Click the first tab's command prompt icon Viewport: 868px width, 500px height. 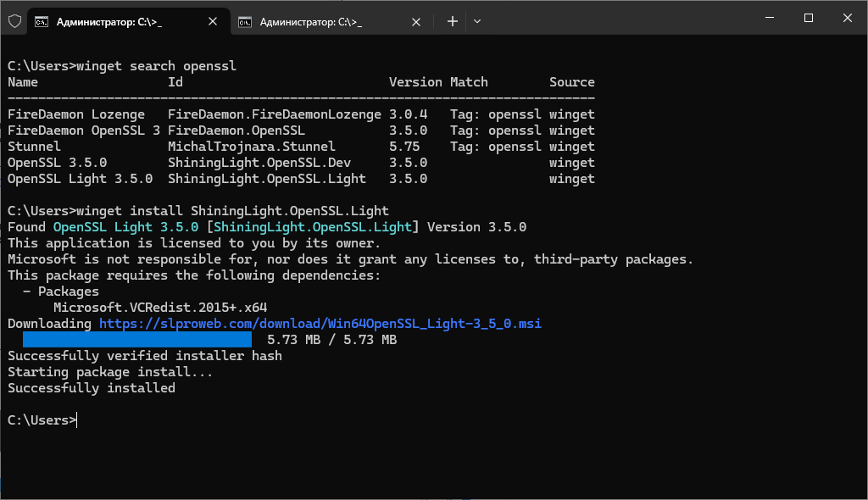pos(42,21)
